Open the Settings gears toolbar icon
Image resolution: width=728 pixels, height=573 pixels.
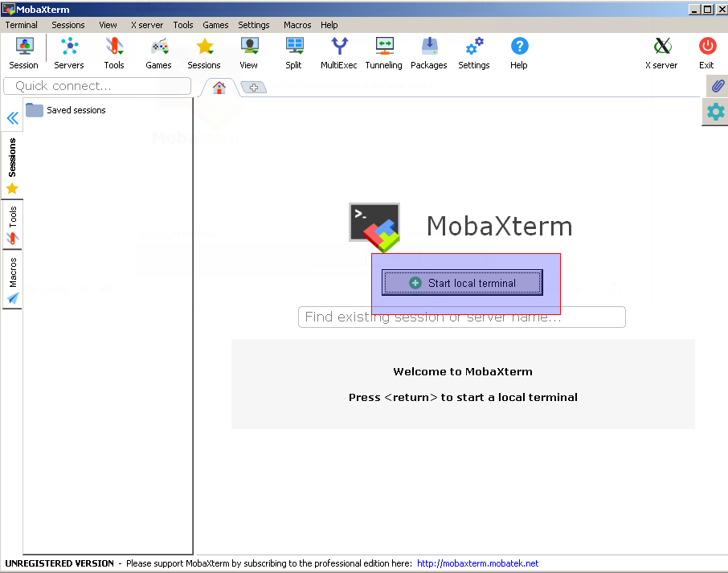click(x=474, y=53)
